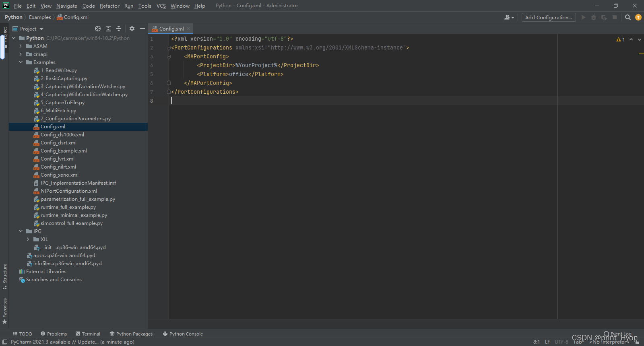Click Expand All in Project panel

[108, 29]
